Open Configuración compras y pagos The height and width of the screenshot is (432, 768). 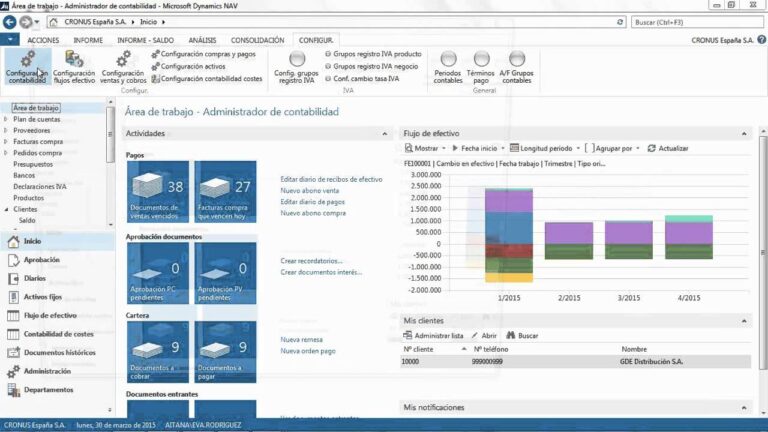coord(203,54)
